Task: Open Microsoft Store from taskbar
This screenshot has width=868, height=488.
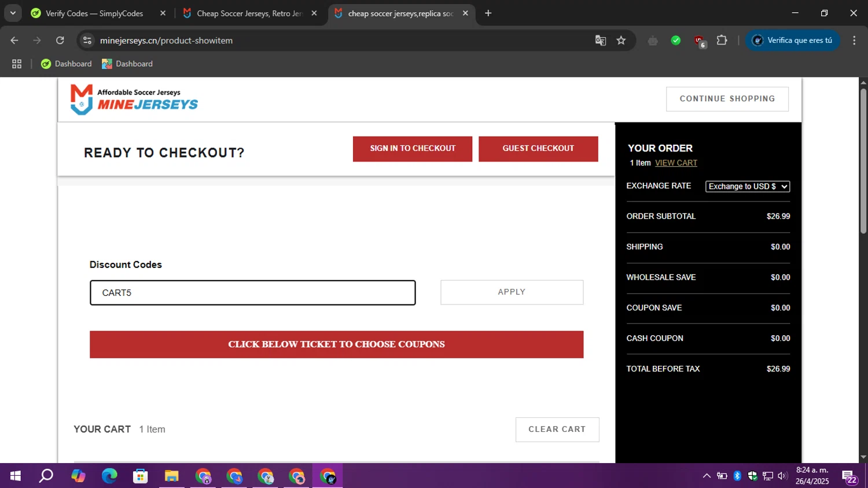Action: tap(141, 476)
